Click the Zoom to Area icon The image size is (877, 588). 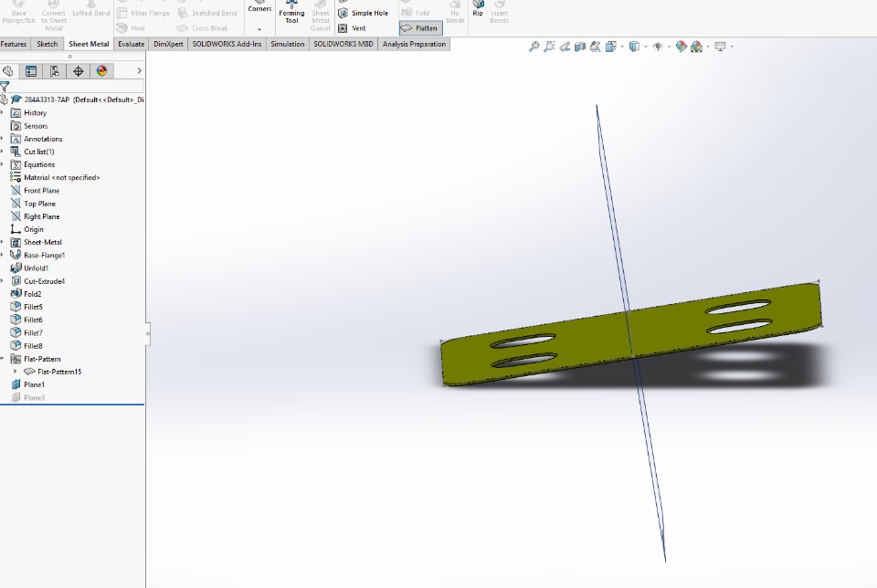click(549, 47)
